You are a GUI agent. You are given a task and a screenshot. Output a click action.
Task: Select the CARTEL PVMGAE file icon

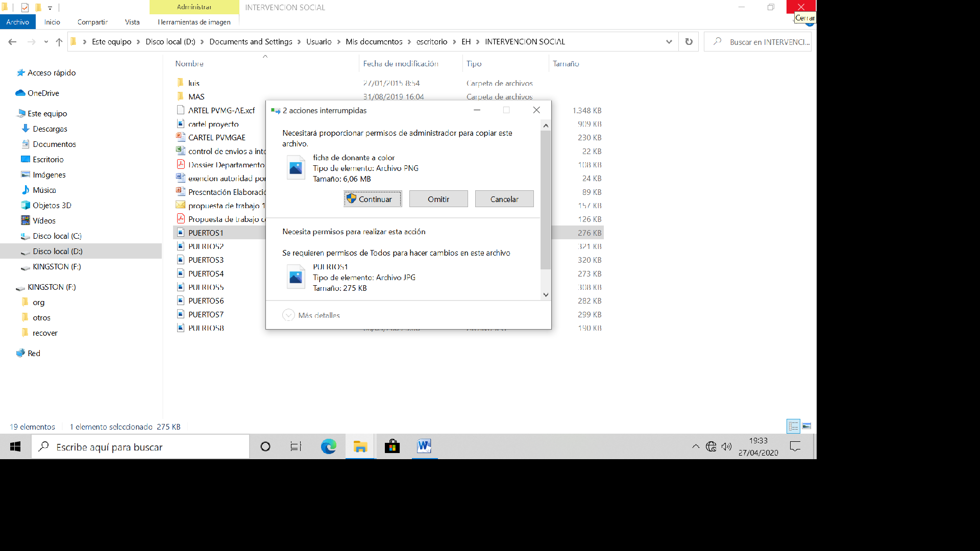pos(180,137)
